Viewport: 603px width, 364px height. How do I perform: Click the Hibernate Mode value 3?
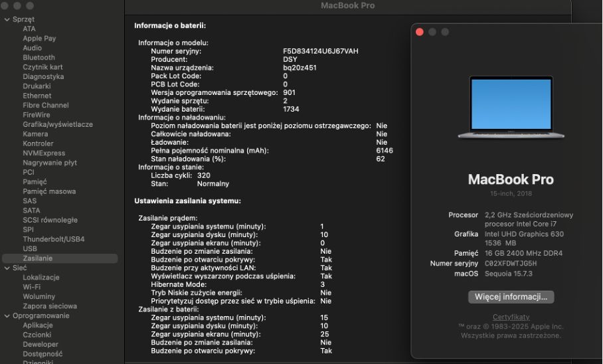(x=322, y=285)
